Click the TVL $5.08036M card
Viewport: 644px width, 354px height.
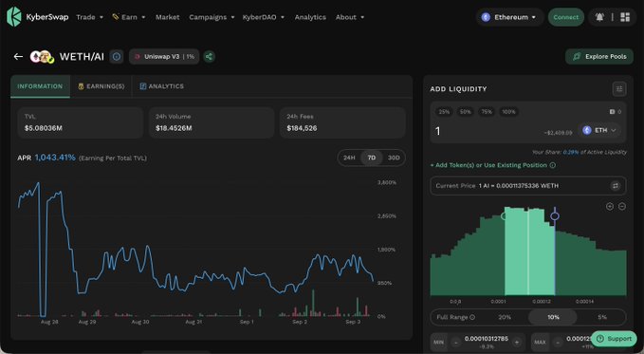tap(80, 122)
